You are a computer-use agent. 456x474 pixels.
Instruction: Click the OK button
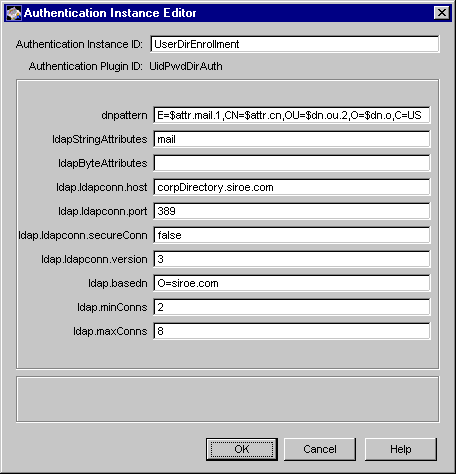pos(242,449)
